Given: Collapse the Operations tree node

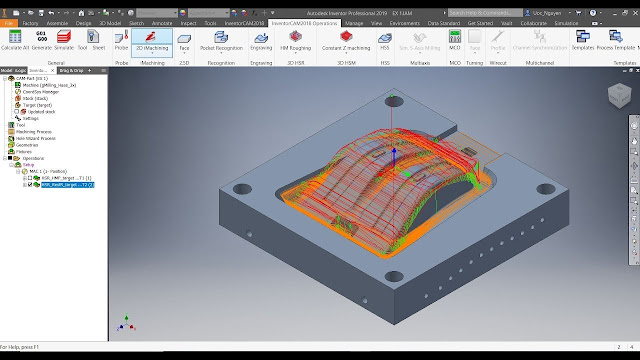Looking at the screenshot, I should pos(5,158).
